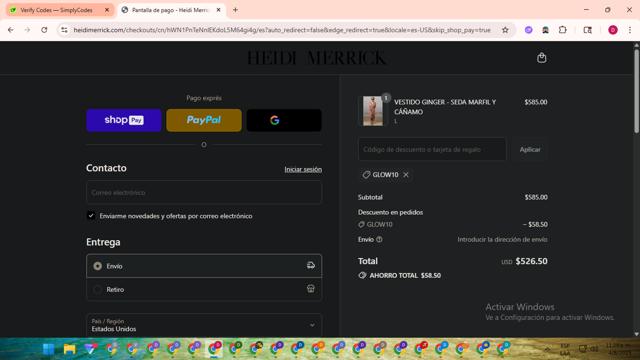
Task: Open the shopping bag cart icon
Action: tap(542, 58)
